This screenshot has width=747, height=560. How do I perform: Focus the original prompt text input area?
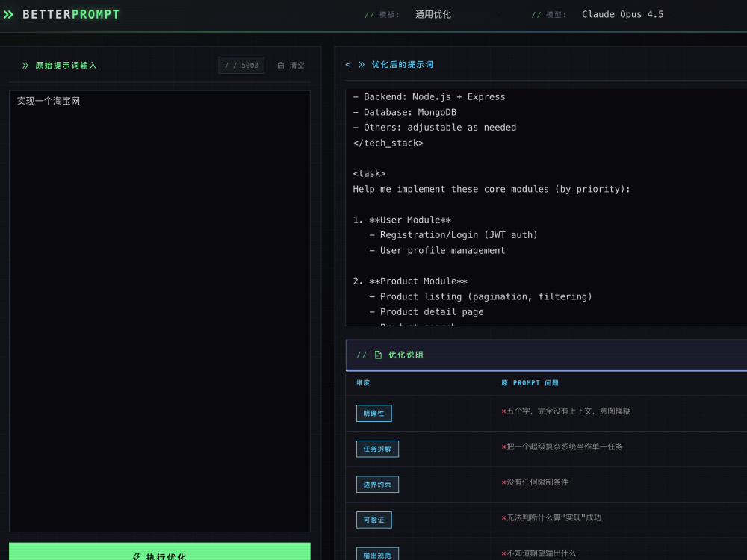[160, 311]
